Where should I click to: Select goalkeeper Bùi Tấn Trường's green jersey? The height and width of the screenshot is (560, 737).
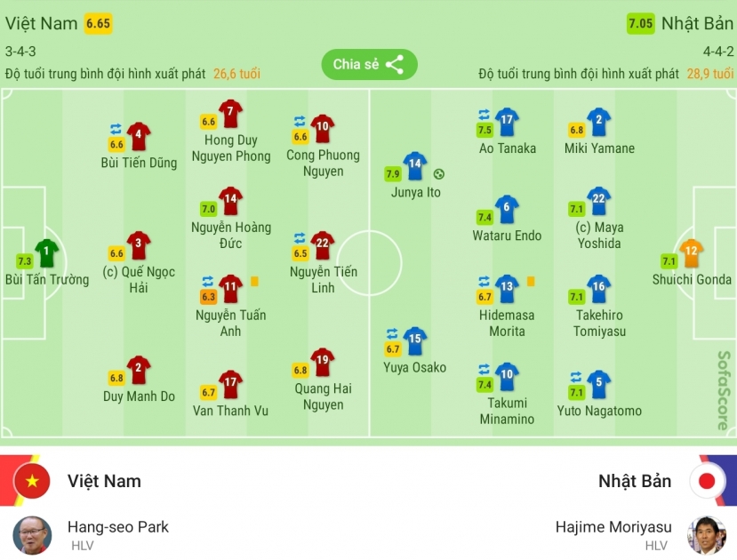(46, 252)
